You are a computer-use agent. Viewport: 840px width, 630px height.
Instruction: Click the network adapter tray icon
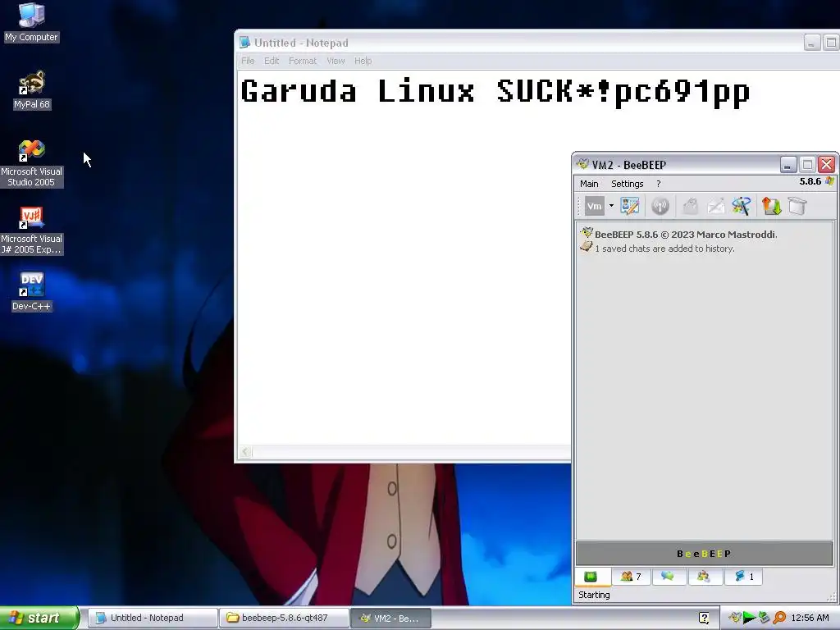click(764, 618)
